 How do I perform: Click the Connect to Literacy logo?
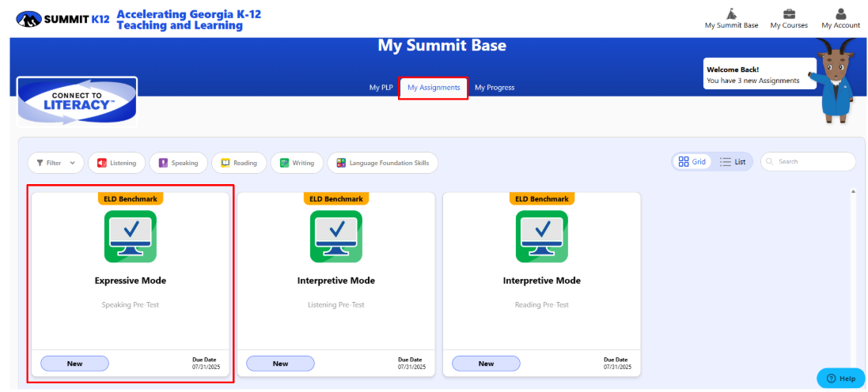pyautogui.click(x=77, y=101)
